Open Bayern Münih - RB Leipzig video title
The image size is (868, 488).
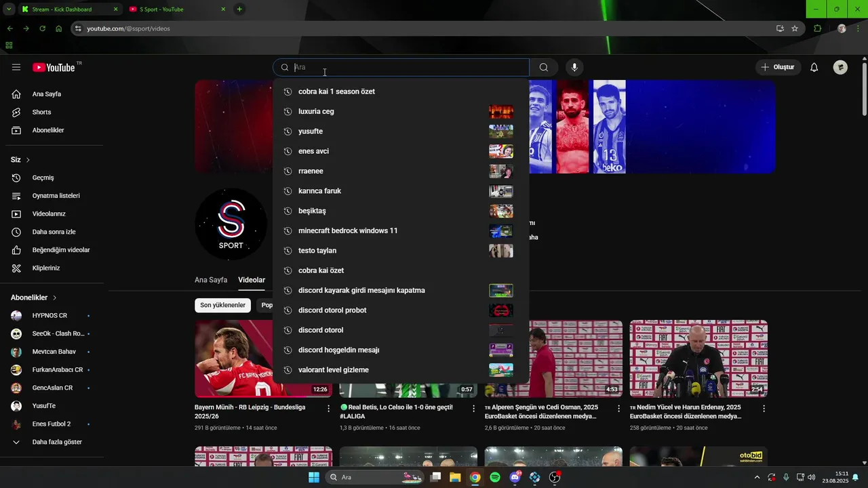[250, 411]
